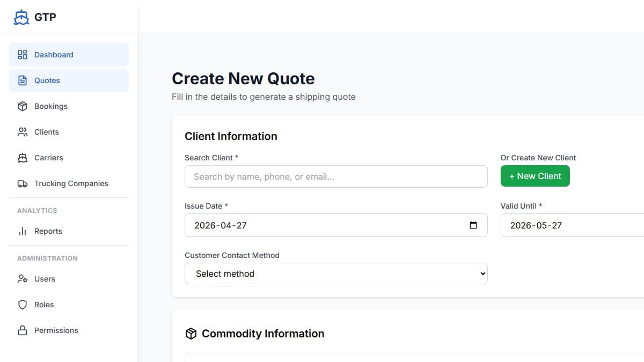Screen dimensions: 644x362
Task: Click the Reports bar chart icon
Action: pos(23,231)
